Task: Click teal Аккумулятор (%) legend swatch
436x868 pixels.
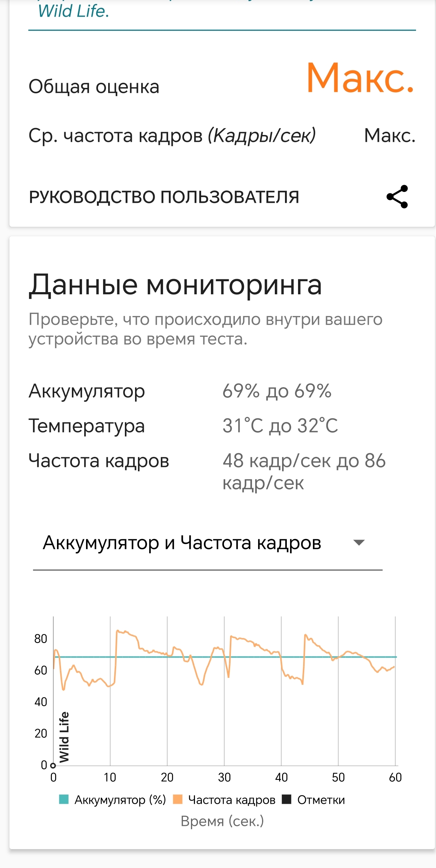Action: click(x=64, y=799)
